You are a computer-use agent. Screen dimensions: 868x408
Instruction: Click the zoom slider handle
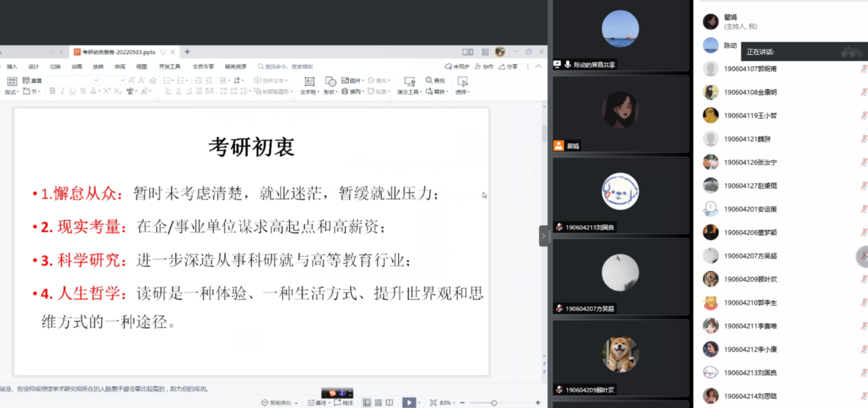[x=494, y=403]
